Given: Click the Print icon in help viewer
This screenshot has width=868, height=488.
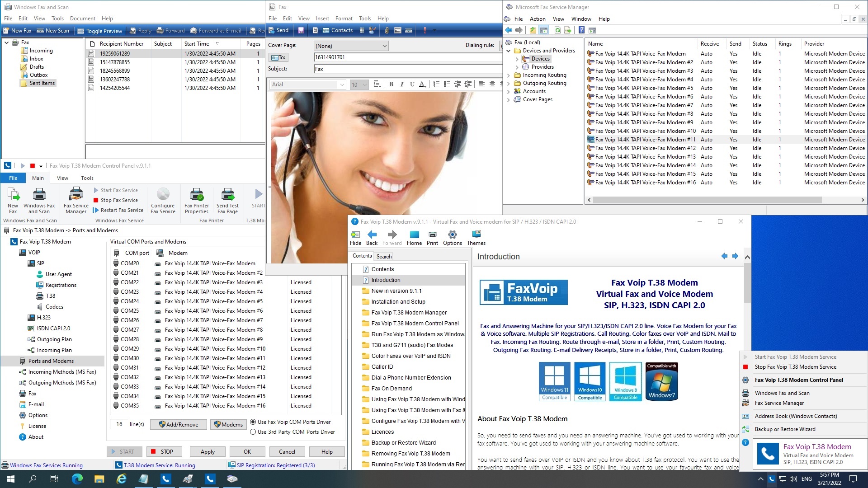Looking at the screenshot, I should point(432,237).
